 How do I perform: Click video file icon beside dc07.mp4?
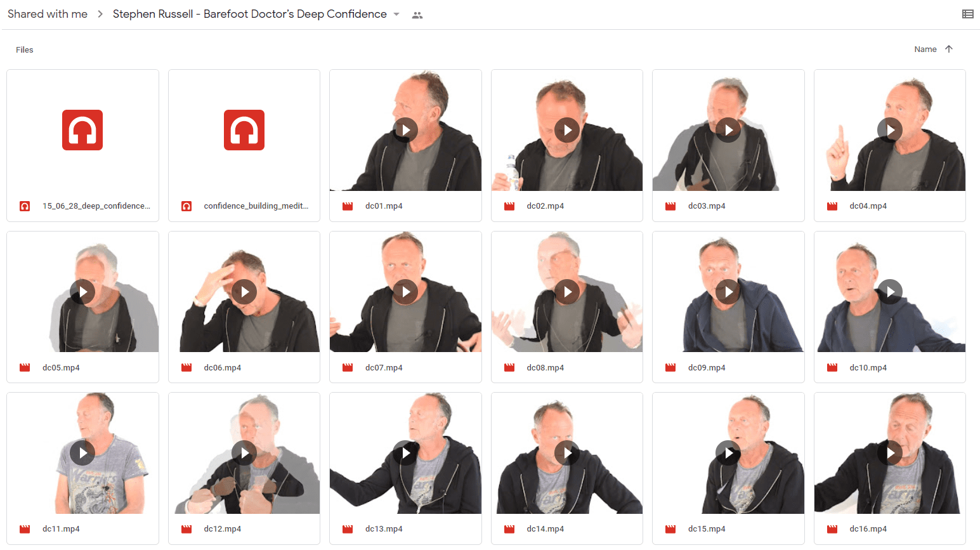pyautogui.click(x=348, y=367)
